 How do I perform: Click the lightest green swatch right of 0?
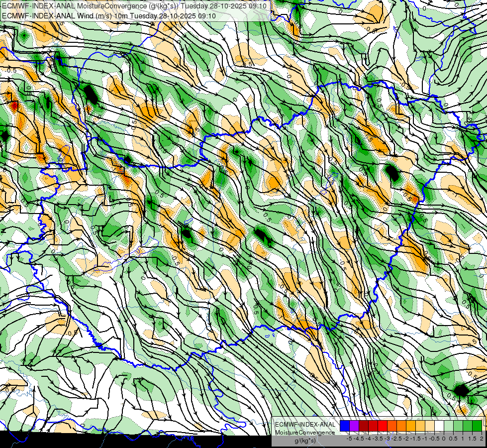pyautogui.click(x=449, y=426)
